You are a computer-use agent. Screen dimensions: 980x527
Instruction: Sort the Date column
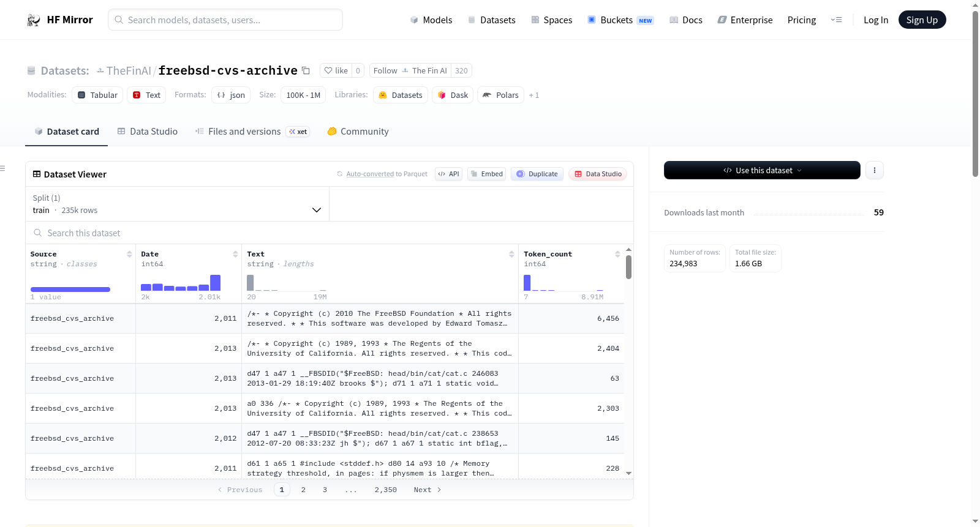(235, 254)
